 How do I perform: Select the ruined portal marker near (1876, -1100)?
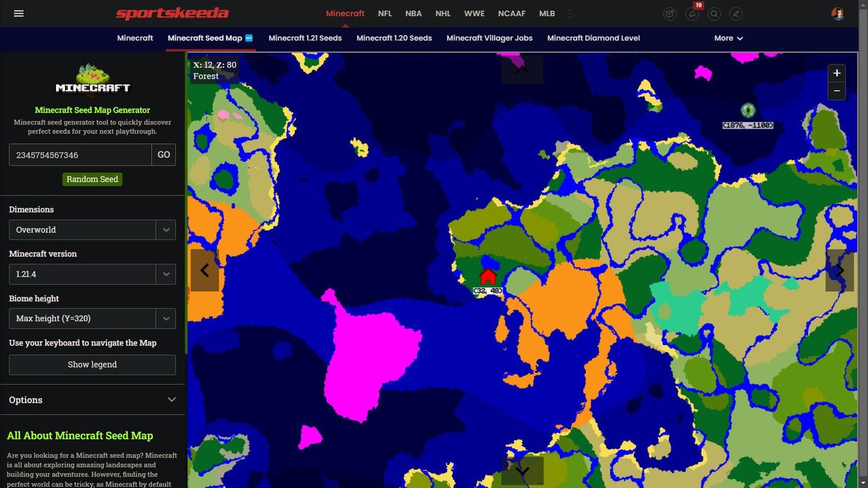(748, 109)
